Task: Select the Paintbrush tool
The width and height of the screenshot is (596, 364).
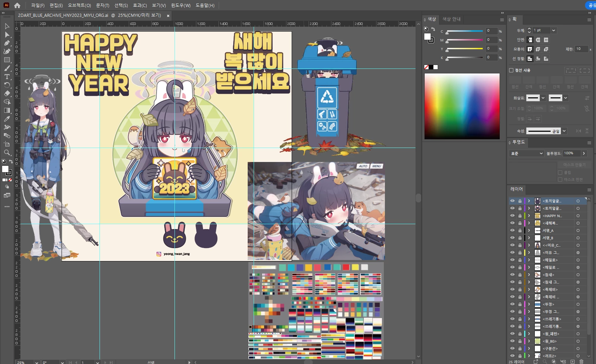Action: pyautogui.click(x=7, y=68)
